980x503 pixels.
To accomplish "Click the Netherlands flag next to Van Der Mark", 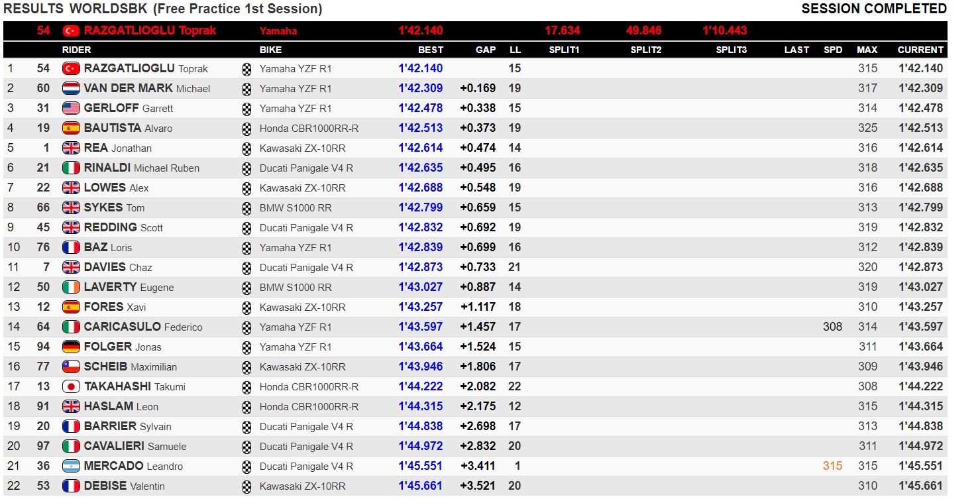I will point(71,88).
